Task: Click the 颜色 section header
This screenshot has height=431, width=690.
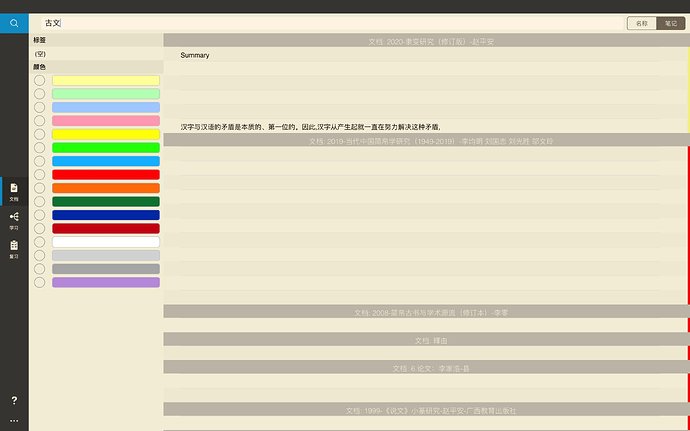Action: (96, 67)
